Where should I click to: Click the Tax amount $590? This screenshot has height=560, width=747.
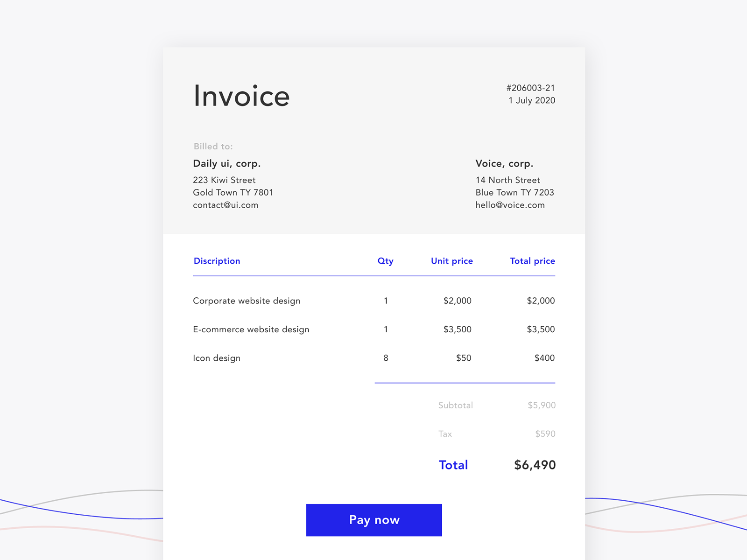(x=545, y=434)
